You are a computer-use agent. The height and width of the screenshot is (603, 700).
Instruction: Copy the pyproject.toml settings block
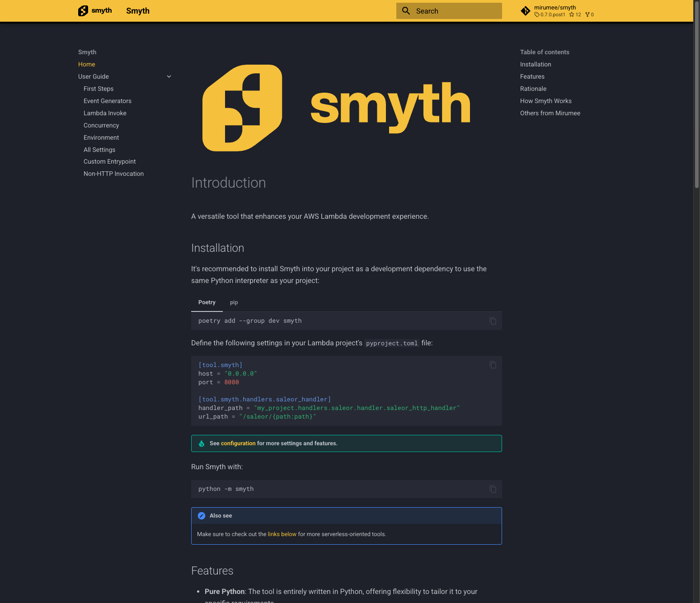(493, 365)
